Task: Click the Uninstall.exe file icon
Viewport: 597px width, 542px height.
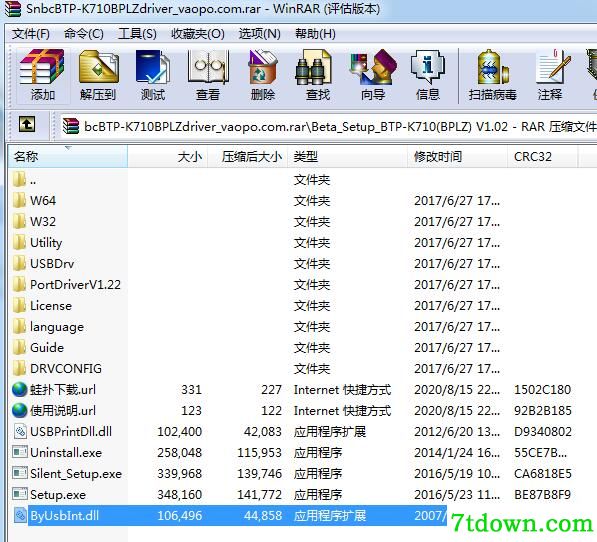Action: point(20,452)
